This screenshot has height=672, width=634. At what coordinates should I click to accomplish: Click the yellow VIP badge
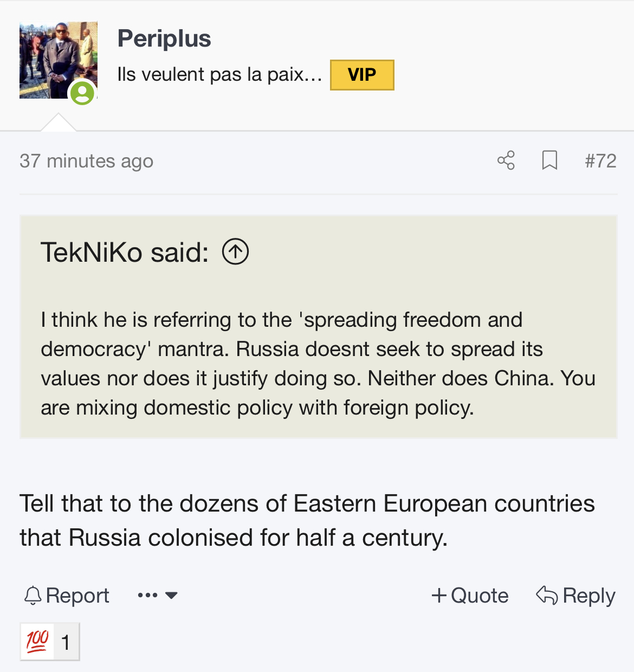362,75
